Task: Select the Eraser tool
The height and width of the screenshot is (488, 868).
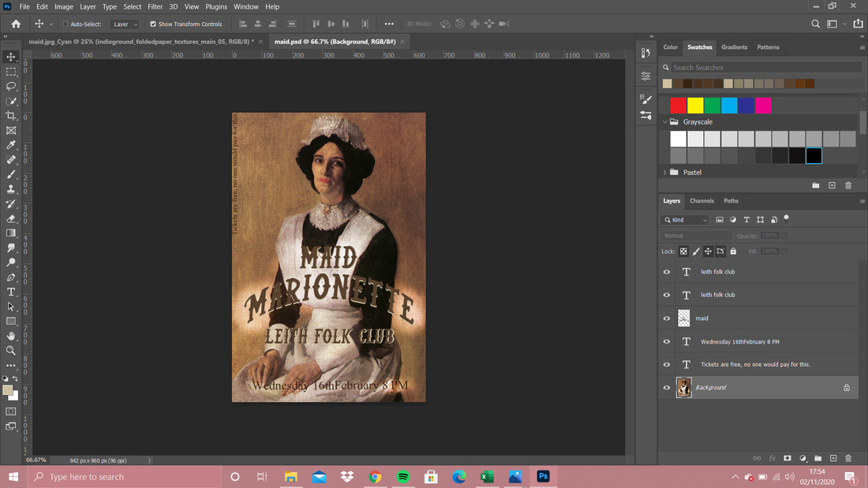Action: tap(11, 218)
